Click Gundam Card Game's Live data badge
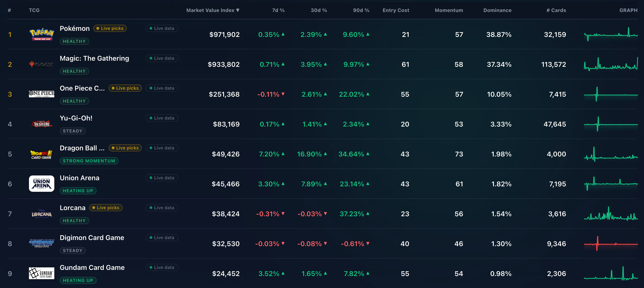This screenshot has height=288, width=644. click(162, 267)
